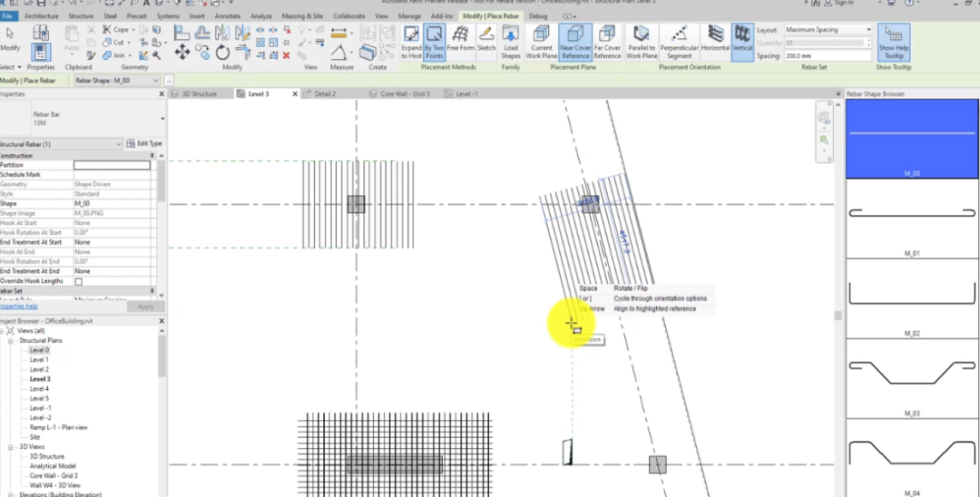Click the Cut geometry tool

point(115,43)
